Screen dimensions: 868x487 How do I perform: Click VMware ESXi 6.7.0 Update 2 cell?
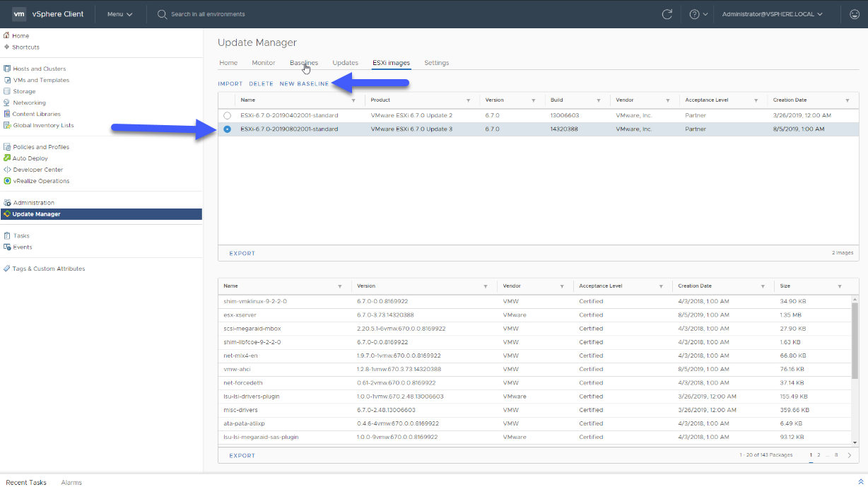click(411, 115)
